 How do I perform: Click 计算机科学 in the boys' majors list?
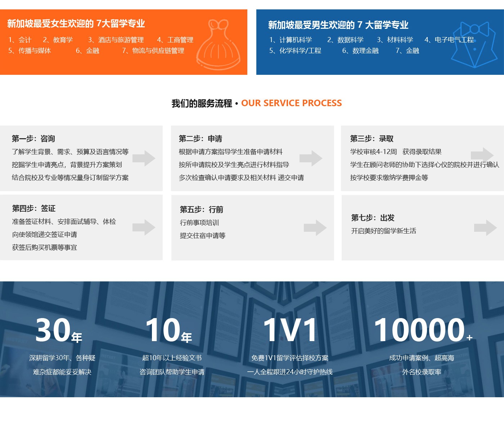295,40
